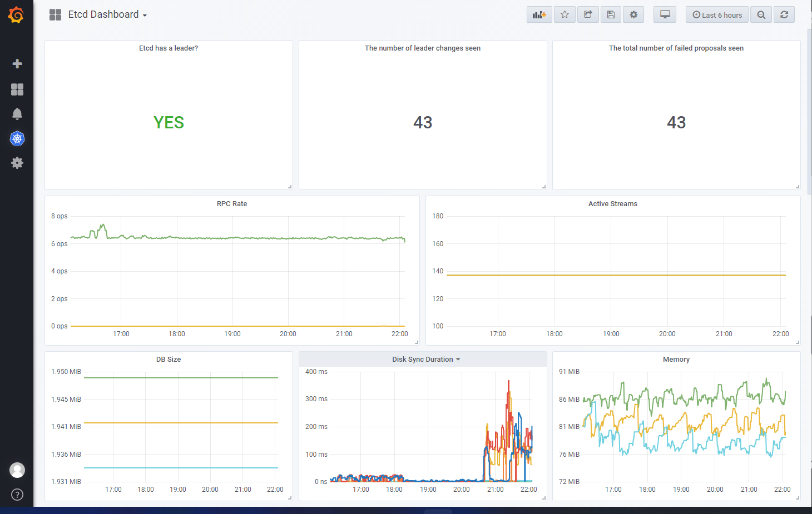Click the resize handle of DB Size panel
Screen dimensions: 812x514
tap(290, 498)
